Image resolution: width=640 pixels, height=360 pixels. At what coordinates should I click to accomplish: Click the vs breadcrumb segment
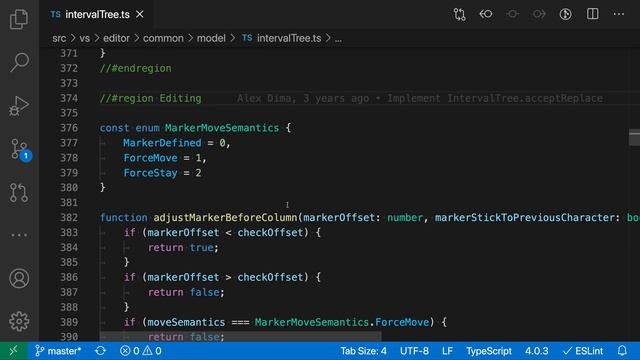point(84,38)
